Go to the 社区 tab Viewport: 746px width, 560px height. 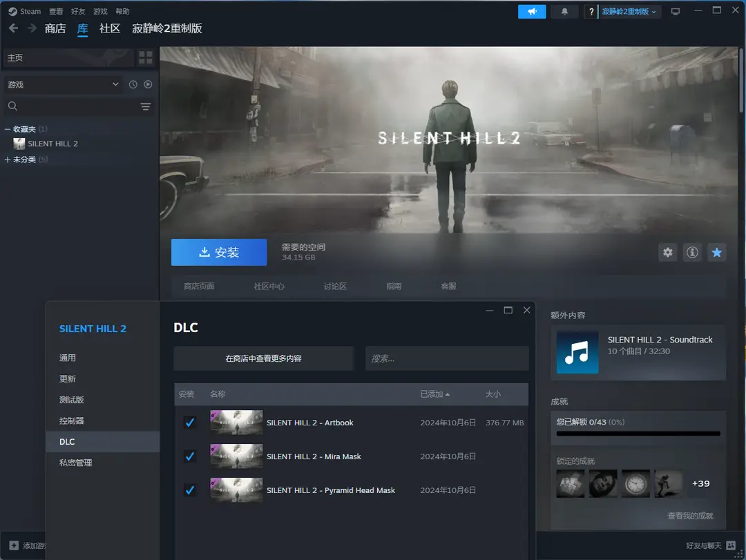(x=110, y=28)
